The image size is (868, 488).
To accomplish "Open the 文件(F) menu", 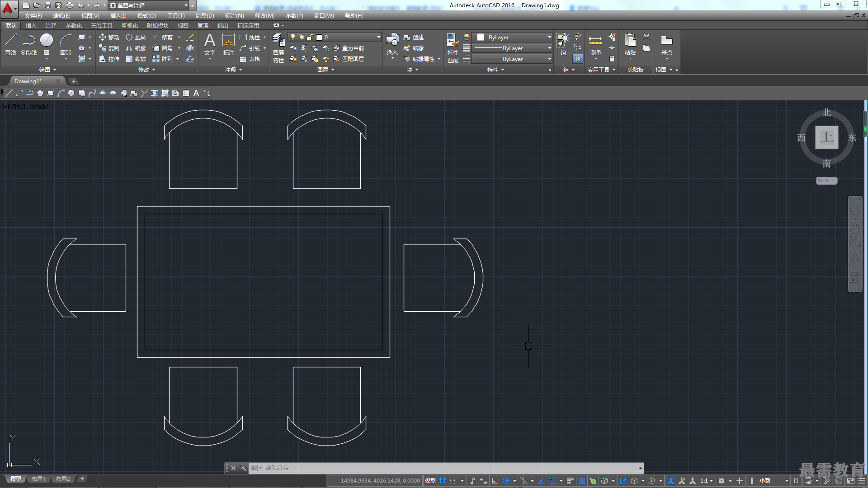I will (x=33, y=15).
